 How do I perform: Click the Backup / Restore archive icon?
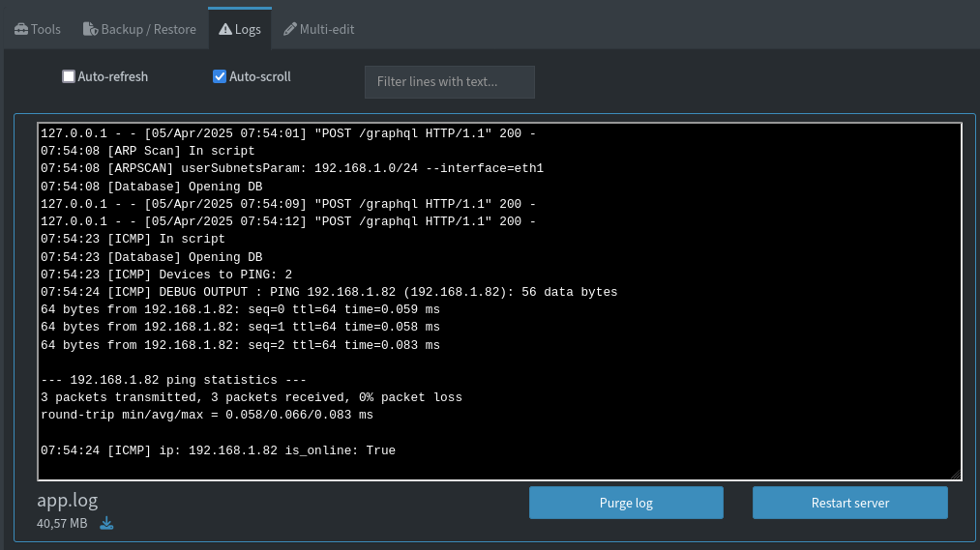[x=90, y=30]
